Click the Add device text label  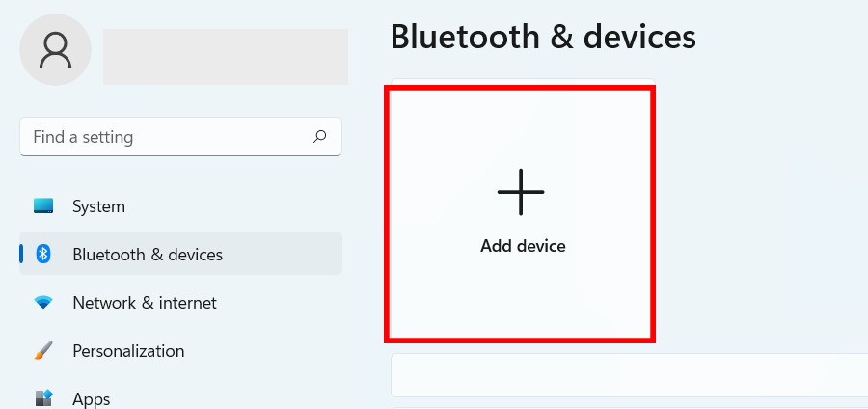pos(523,246)
